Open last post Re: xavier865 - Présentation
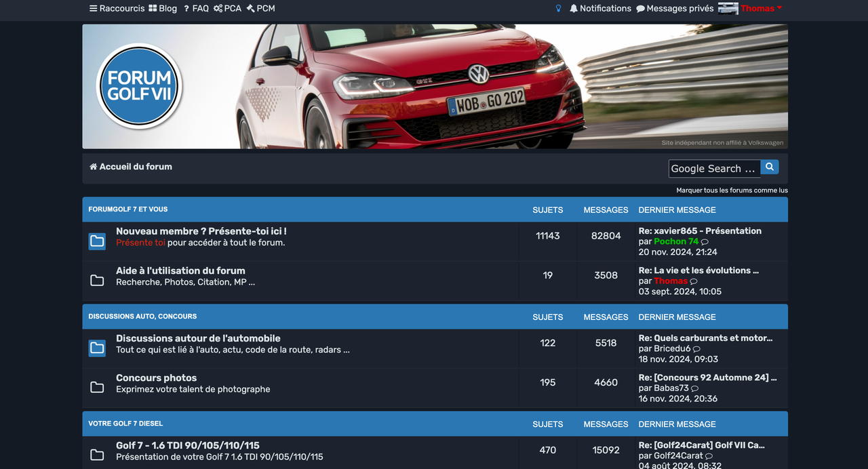The image size is (868, 469). click(700, 231)
